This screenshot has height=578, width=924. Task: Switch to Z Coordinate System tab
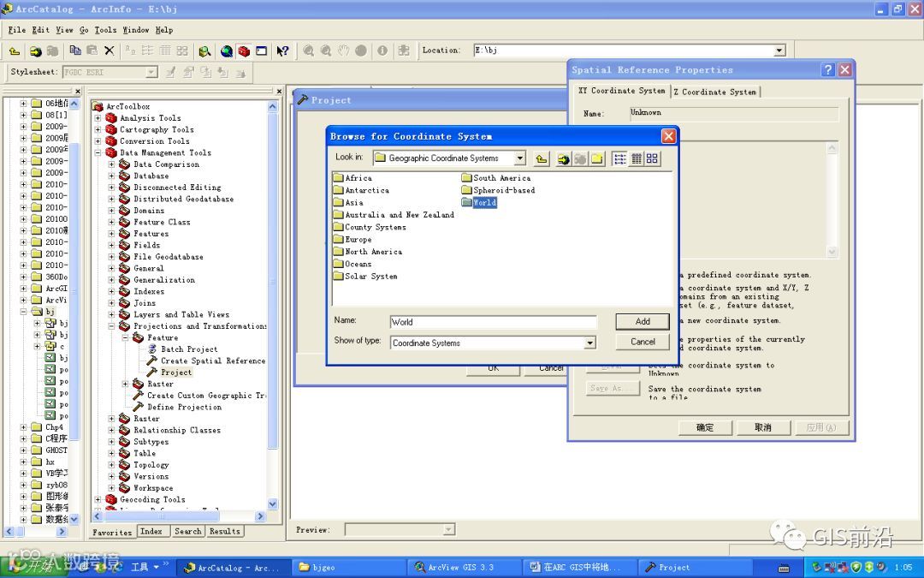tap(714, 92)
